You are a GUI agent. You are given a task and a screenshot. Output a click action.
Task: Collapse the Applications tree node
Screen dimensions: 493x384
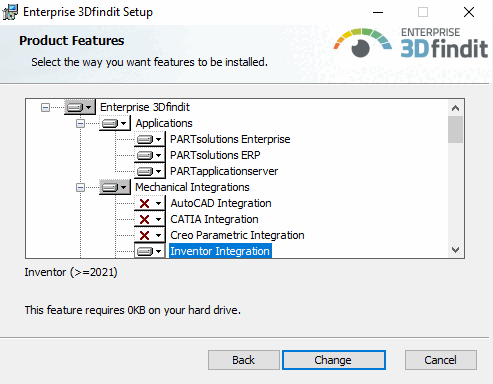80,123
